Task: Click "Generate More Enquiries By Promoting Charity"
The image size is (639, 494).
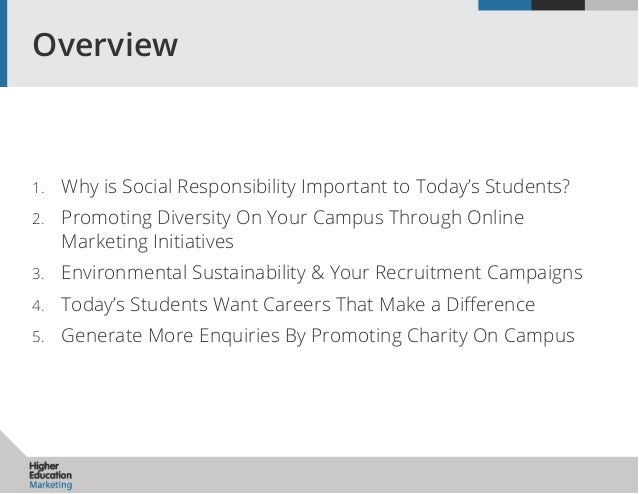Action: [318, 335]
